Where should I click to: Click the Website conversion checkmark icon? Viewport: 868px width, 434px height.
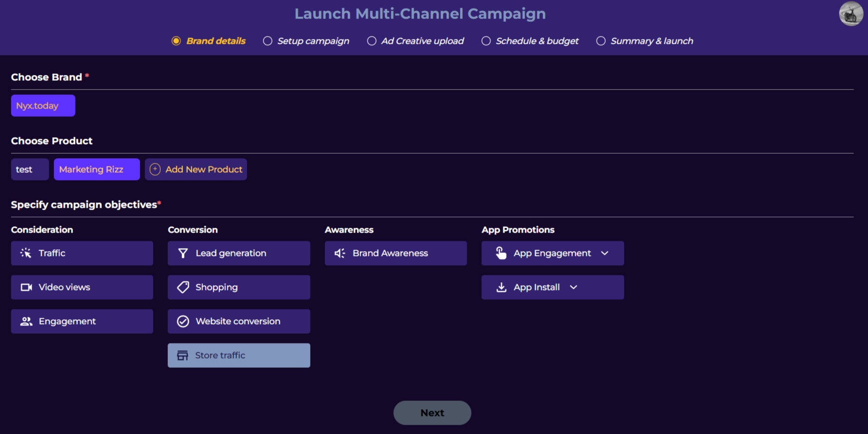[183, 321]
